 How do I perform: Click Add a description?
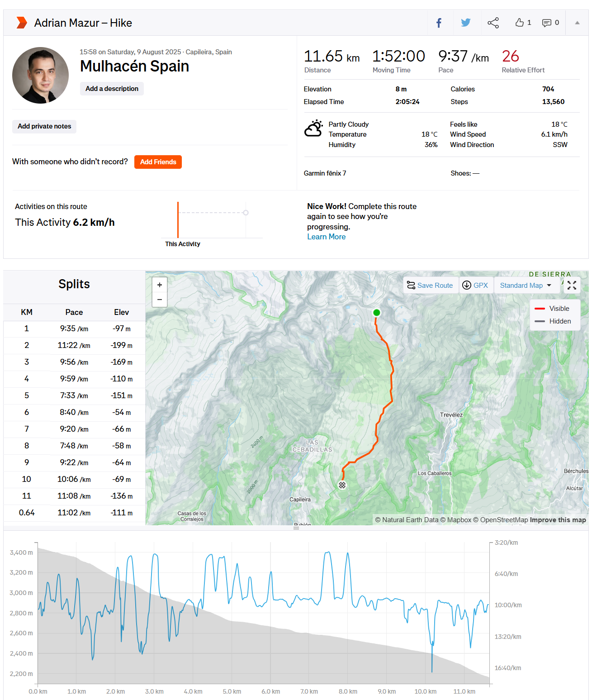tap(112, 89)
